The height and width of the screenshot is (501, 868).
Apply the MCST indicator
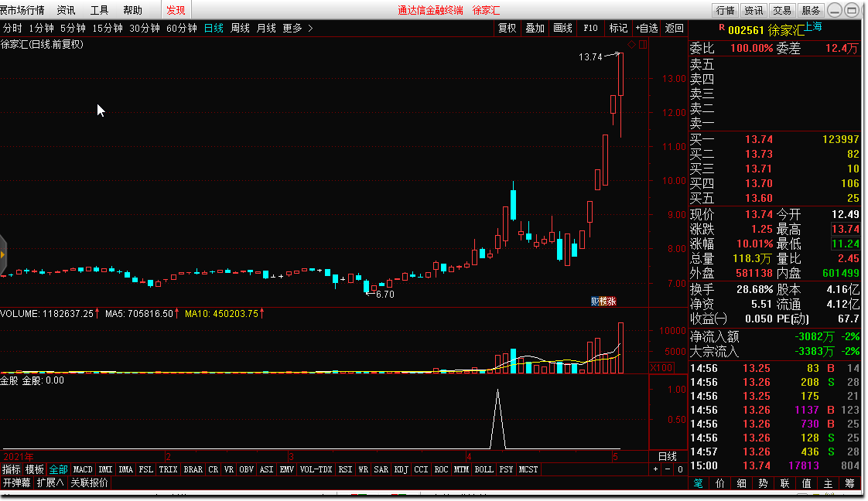(x=528, y=469)
